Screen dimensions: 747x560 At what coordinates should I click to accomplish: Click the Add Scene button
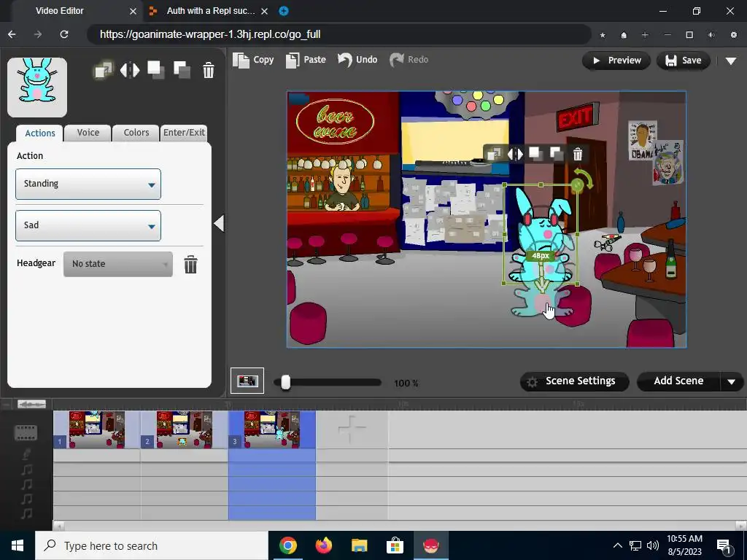pyautogui.click(x=678, y=381)
